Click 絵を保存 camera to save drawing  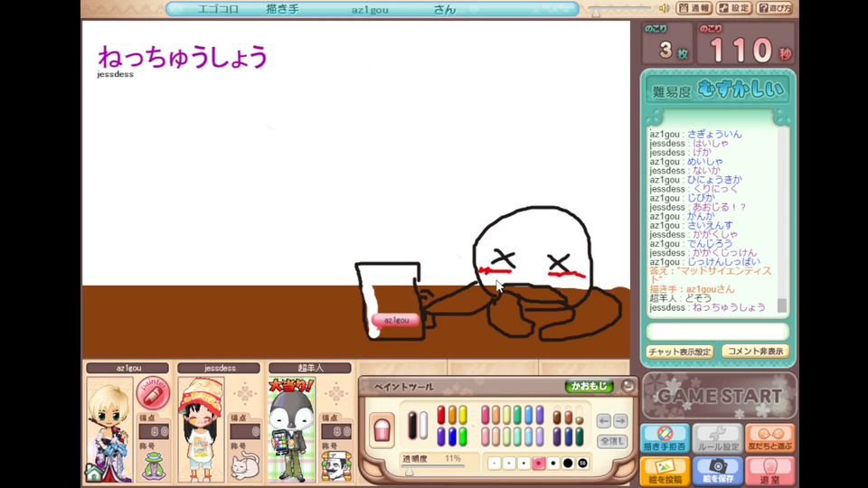[x=717, y=471]
